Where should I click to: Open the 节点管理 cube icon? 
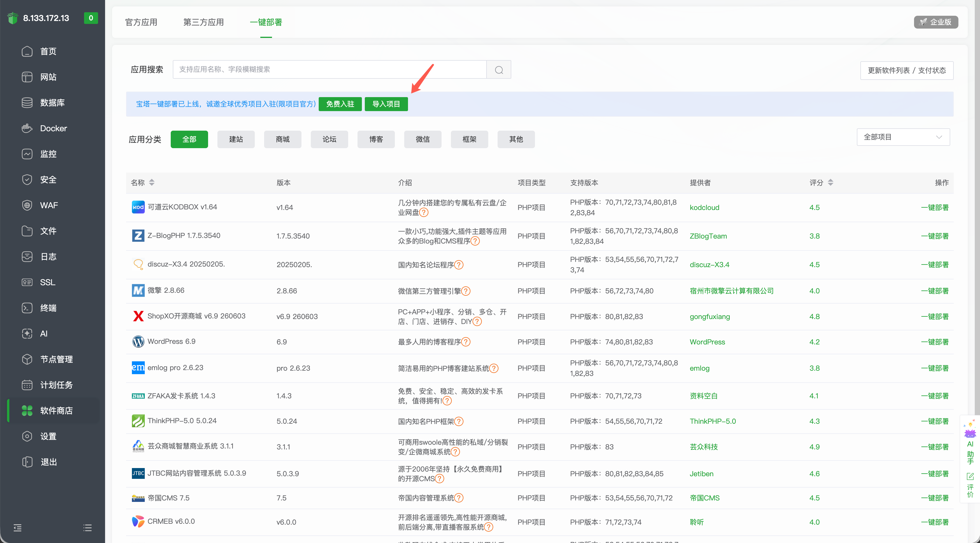click(27, 359)
